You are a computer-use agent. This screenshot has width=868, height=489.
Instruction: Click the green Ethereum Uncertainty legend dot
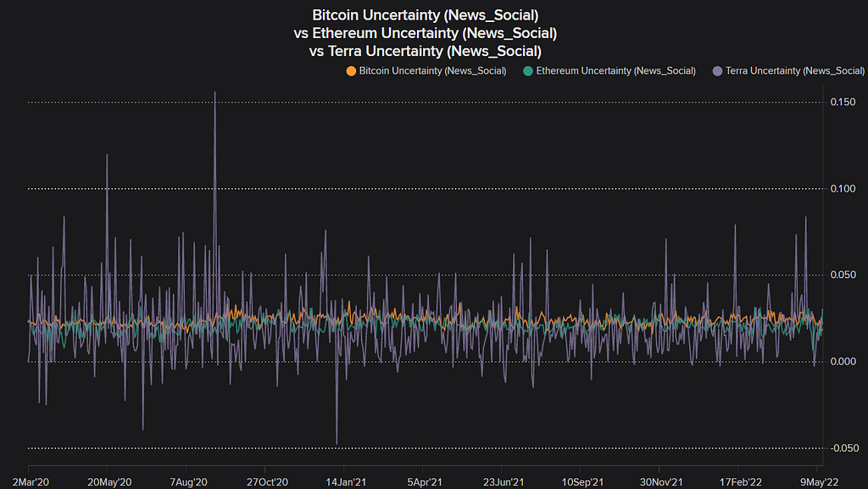click(x=528, y=71)
